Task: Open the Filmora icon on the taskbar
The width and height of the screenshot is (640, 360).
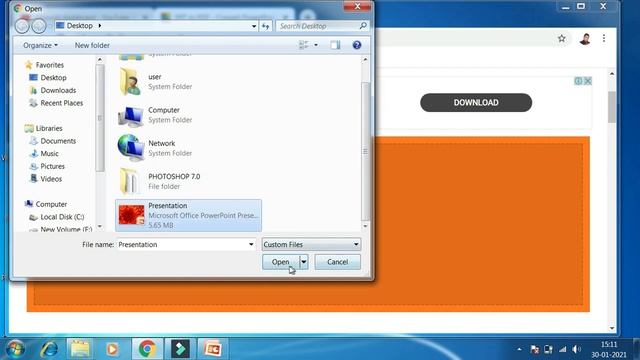Action: point(180,349)
